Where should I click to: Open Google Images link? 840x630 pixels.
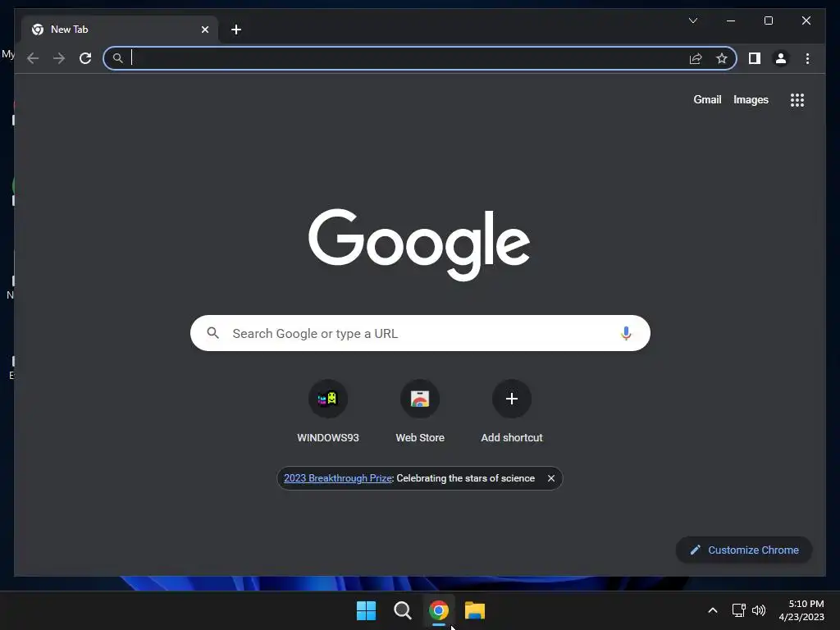(x=751, y=99)
